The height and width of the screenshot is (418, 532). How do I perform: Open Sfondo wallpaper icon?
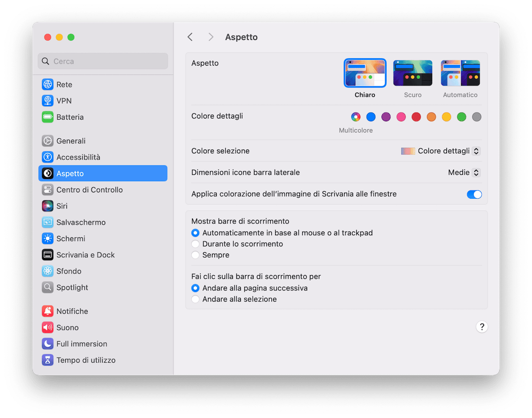point(48,271)
